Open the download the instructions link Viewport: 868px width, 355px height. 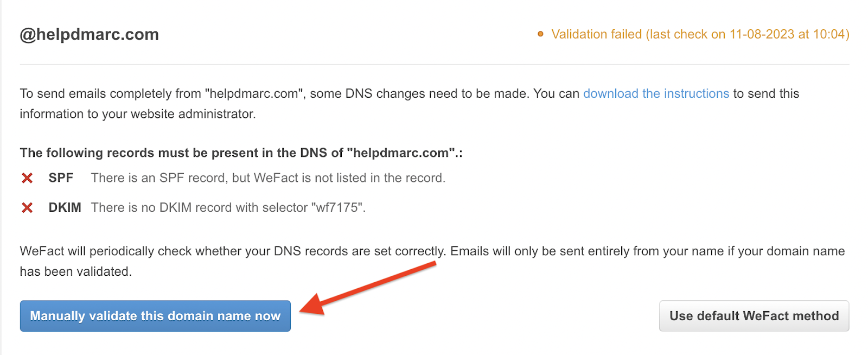click(655, 93)
